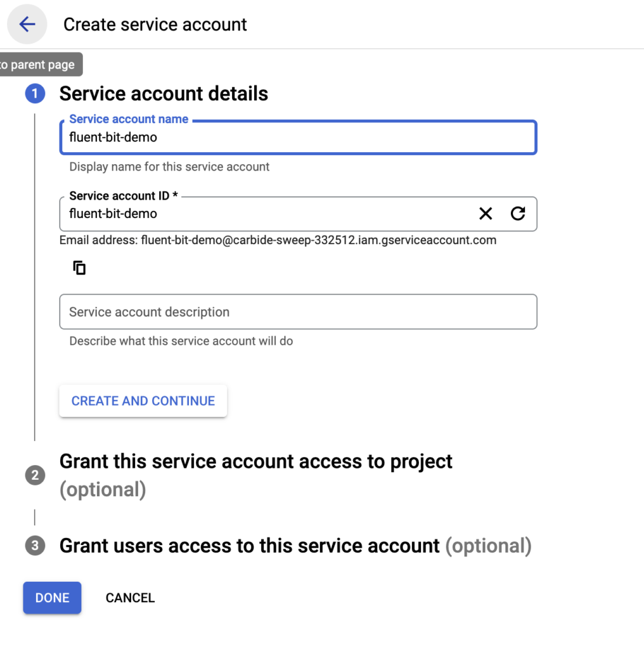Expand Grant users access to this service account
This screenshot has width=644, height=649.
[249, 546]
